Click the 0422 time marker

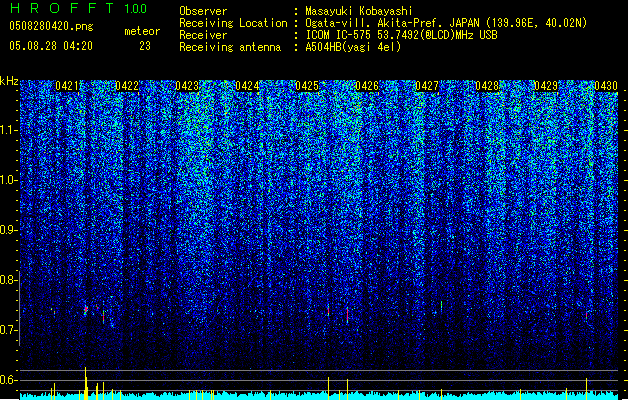pos(127,86)
